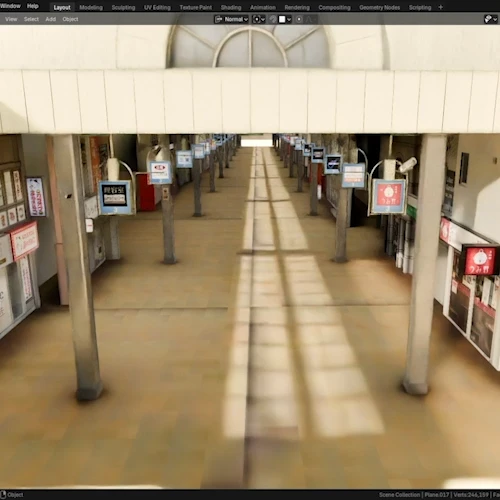Switch to the Sculpting workspace tab
The height and width of the screenshot is (500, 500).
[x=123, y=7]
